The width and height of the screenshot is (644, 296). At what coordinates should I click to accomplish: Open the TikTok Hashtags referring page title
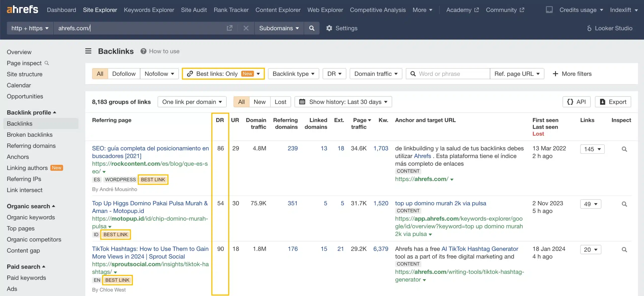(150, 253)
